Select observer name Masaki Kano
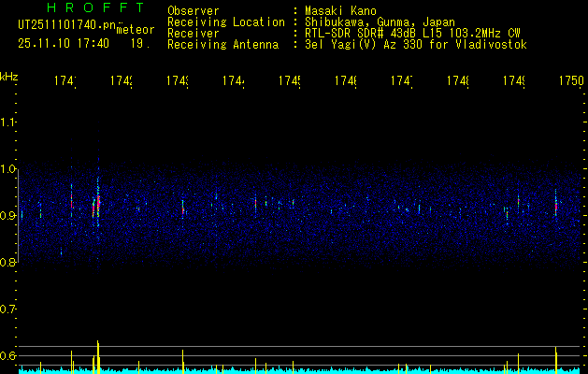 click(x=340, y=11)
